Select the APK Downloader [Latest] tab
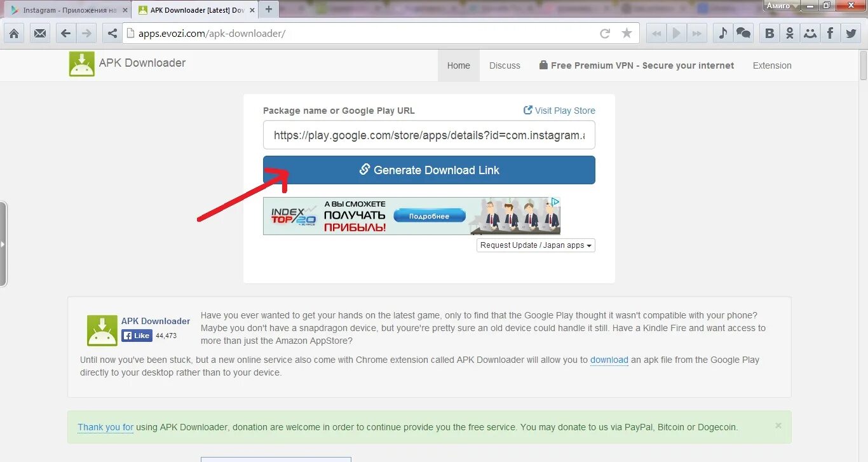This screenshot has width=868, height=462. pyautogui.click(x=195, y=10)
